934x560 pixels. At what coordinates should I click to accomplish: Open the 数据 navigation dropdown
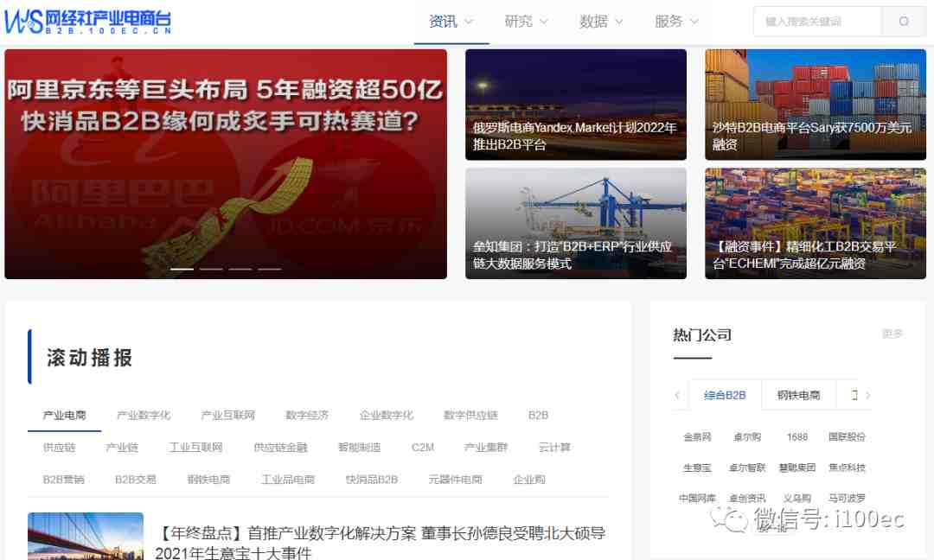601,22
